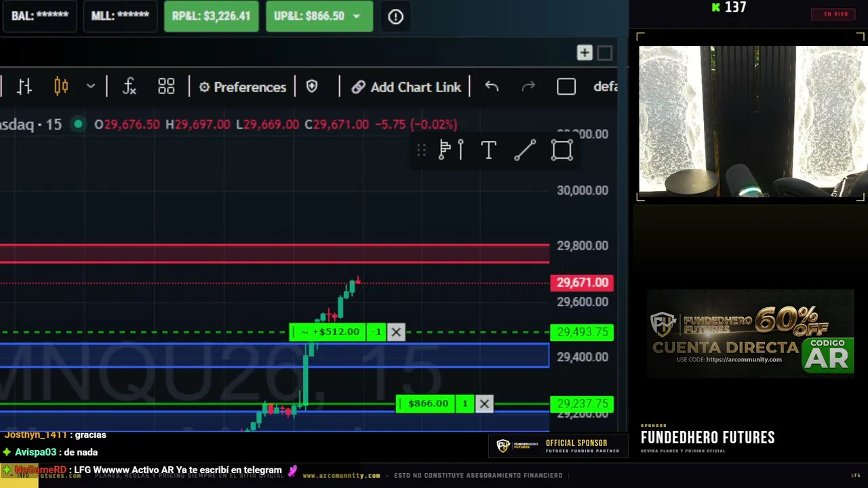Click the hidden MLL value box
868x488 pixels.
pyautogui.click(x=120, y=16)
